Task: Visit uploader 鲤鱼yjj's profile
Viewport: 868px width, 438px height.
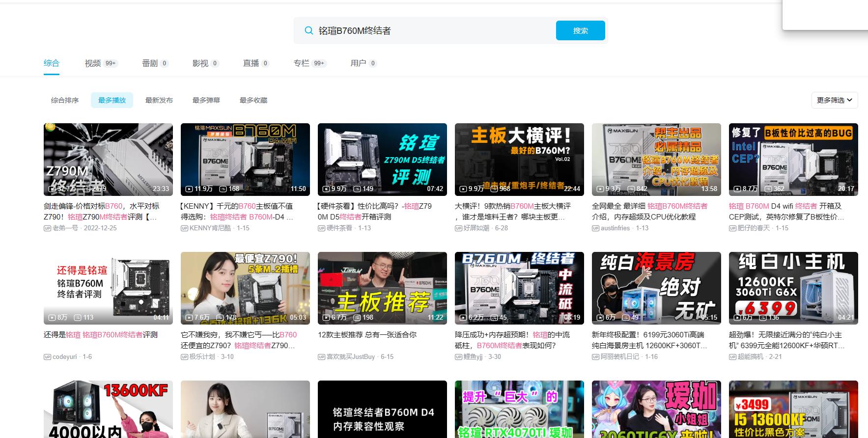Action: pos(473,356)
